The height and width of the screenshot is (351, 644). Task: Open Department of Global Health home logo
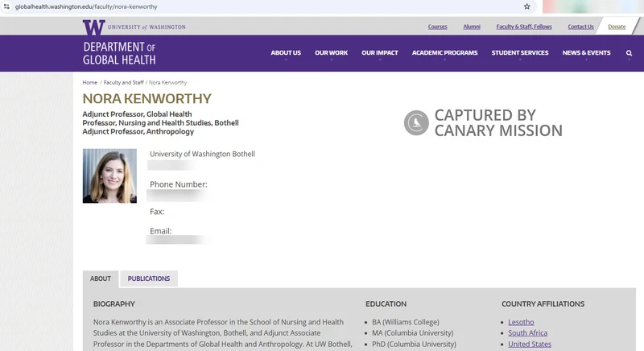[x=119, y=53]
